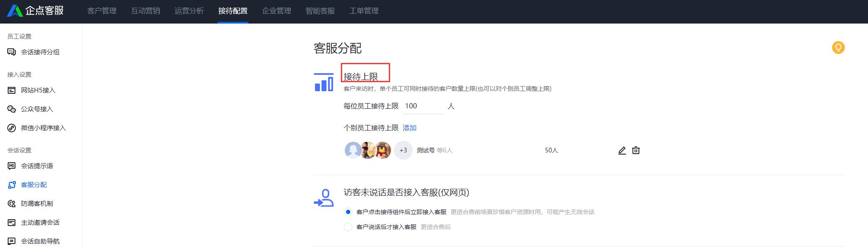Click the 网站H5接入 sidebar icon
The width and height of the screenshot is (868, 250).
(x=12, y=90)
